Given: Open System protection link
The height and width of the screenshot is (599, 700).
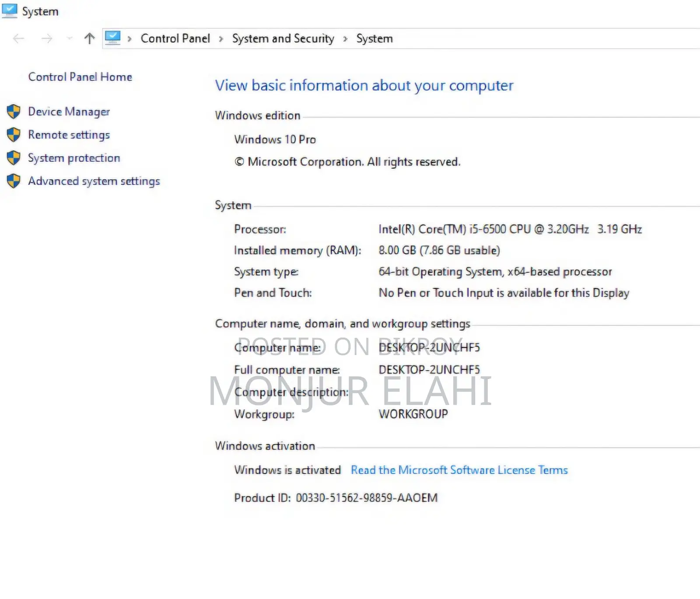Looking at the screenshot, I should [74, 158].
